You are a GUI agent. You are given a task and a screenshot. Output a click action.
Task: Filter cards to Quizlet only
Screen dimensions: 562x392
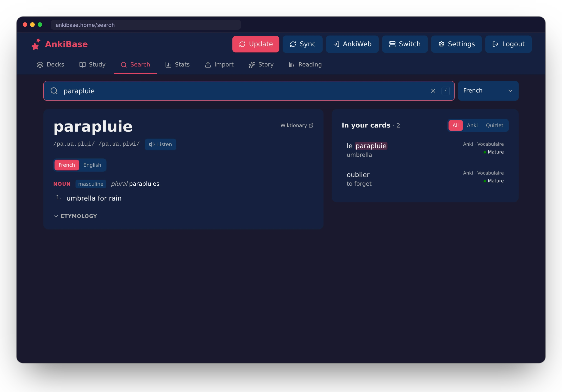[494, 126]
